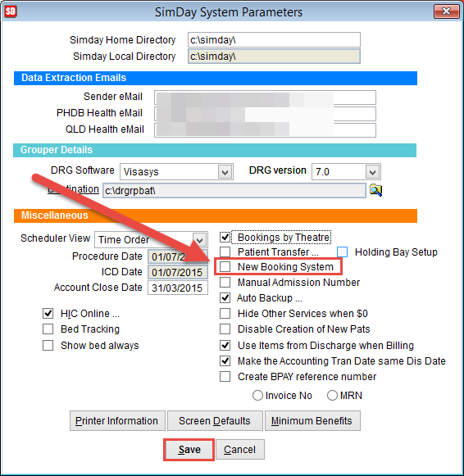Choose the MRN radio button
The width and height of the screenshot is (464, 476).
coord(332,395)
